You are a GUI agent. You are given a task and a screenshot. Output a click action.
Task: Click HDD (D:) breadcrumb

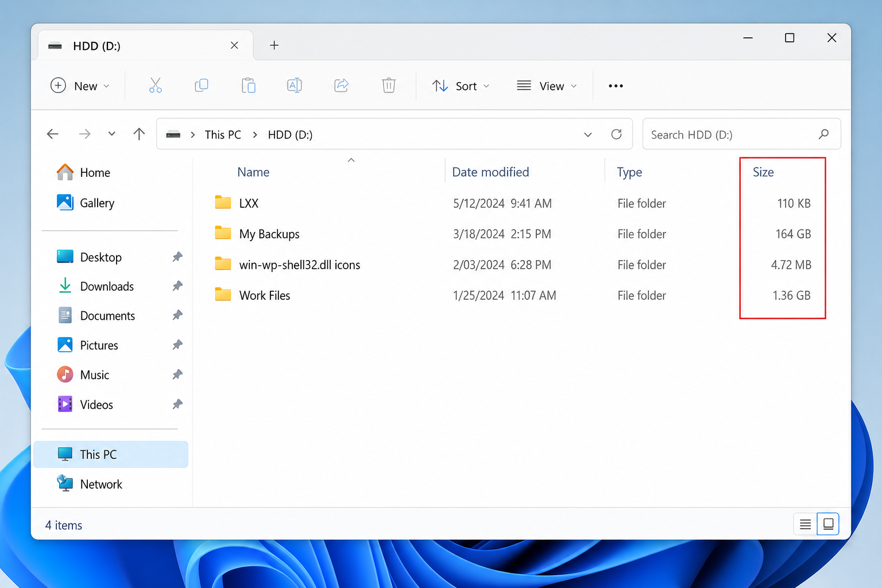click(x=290, y=134)
